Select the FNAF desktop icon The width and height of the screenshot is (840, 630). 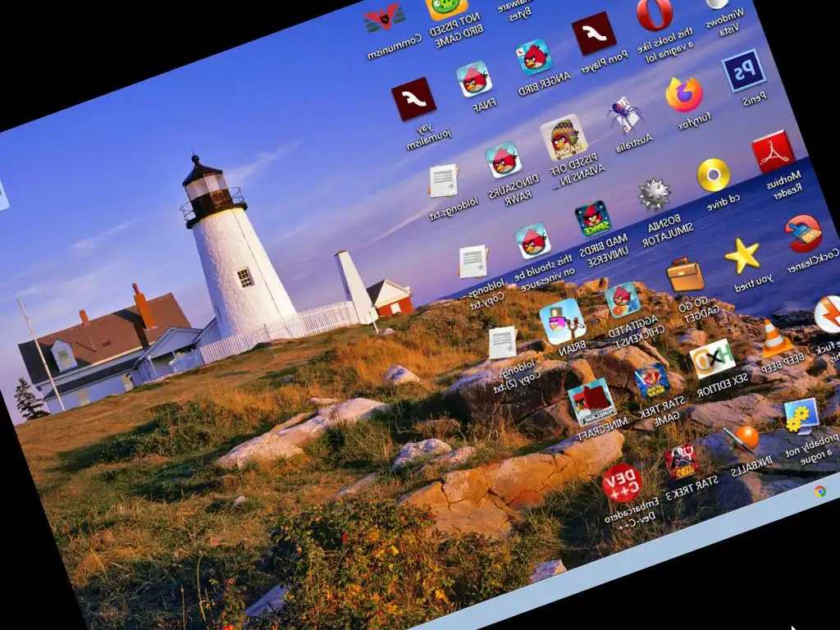[x=474, y=79]
